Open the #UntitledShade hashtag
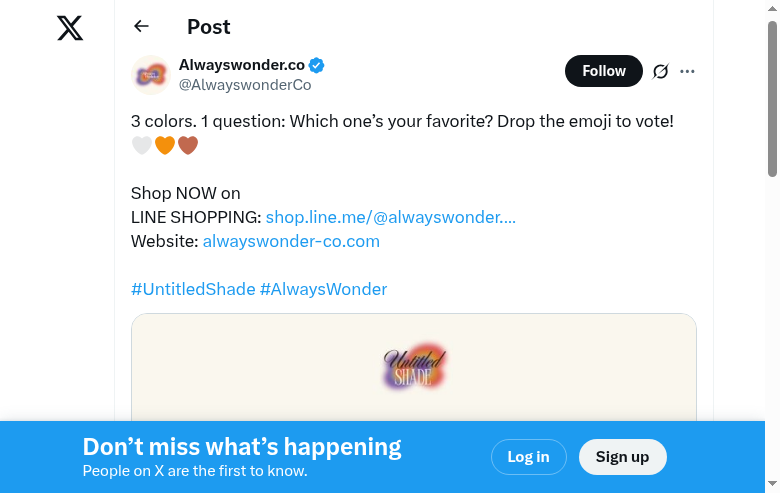 tap(193, 289)
